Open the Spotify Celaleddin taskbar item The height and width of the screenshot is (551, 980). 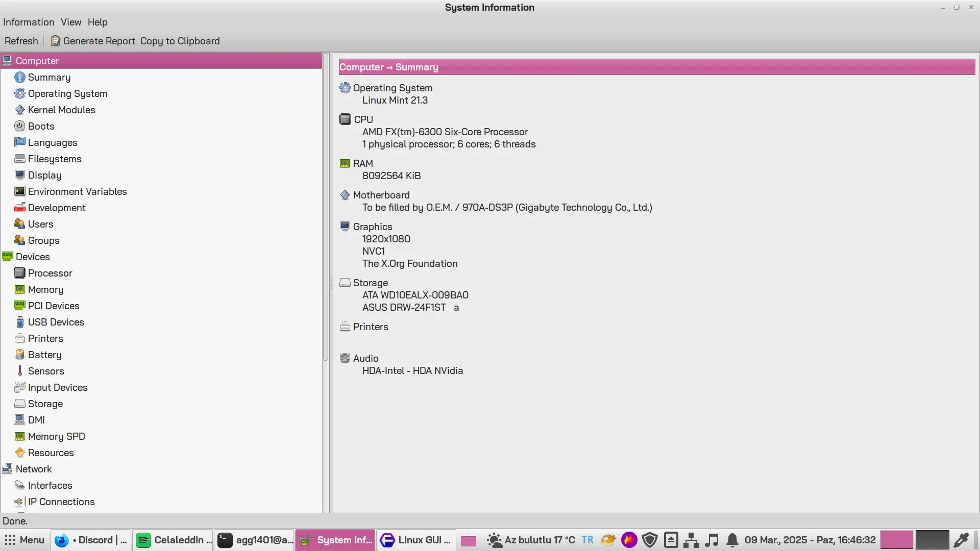[173, 540]
